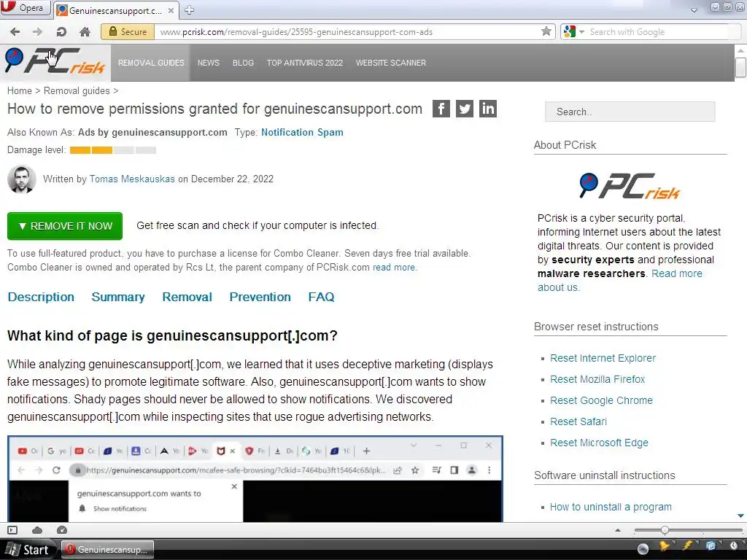Click the genuinescansupport screenshot image

click(255, 478)
